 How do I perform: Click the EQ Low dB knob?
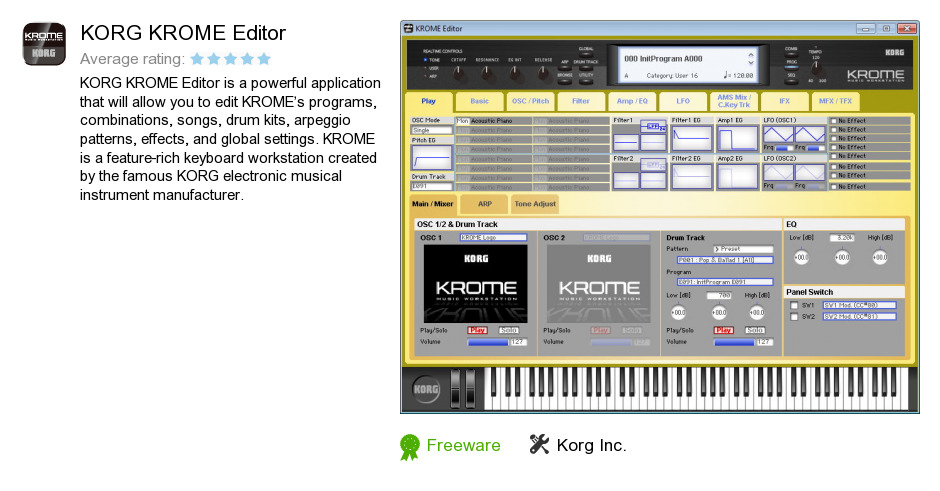(x=802, y=257)
